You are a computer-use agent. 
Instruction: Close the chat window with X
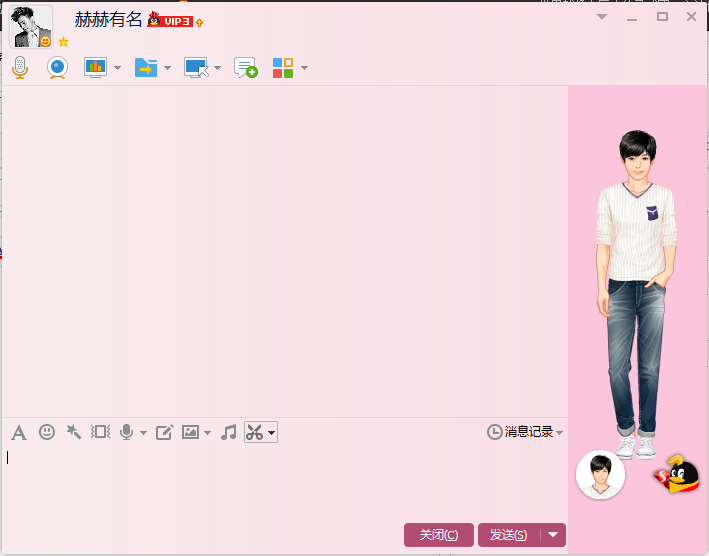coord(691,17)
